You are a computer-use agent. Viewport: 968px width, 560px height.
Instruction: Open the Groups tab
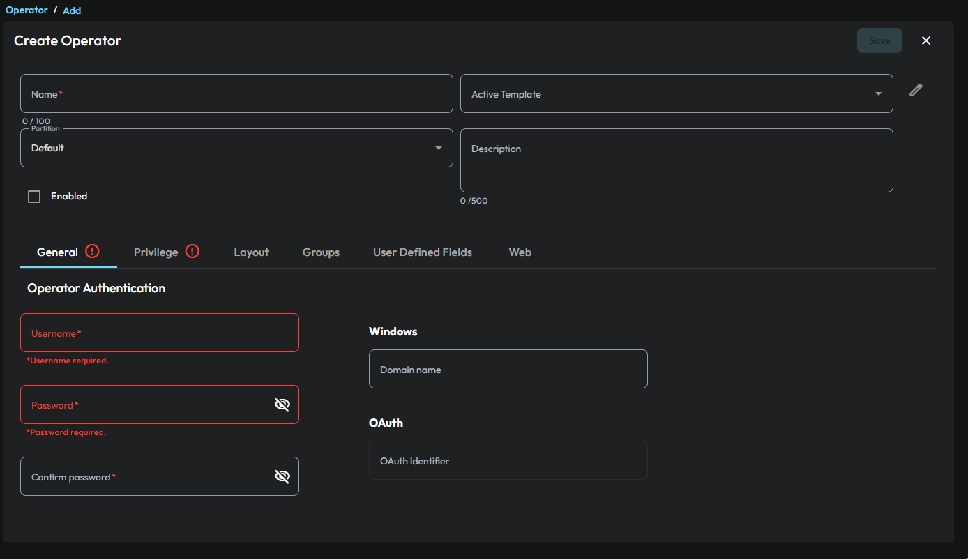[x=321, y=252]
